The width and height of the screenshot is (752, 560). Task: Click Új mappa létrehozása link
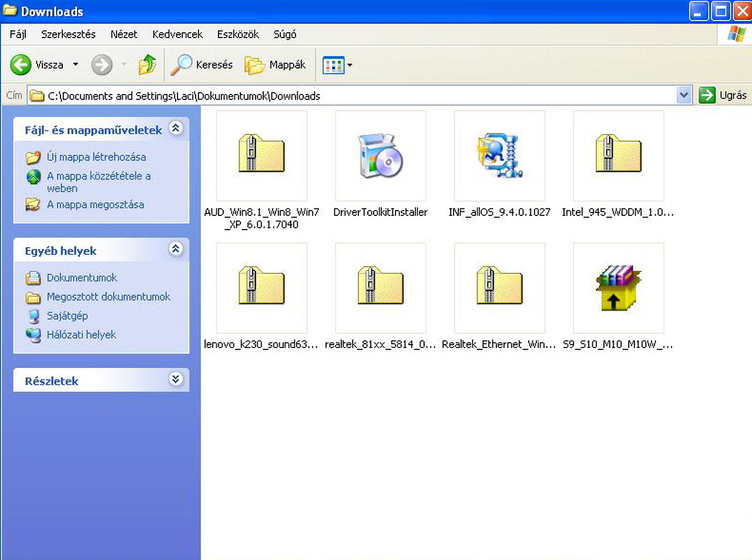(96, 157)
